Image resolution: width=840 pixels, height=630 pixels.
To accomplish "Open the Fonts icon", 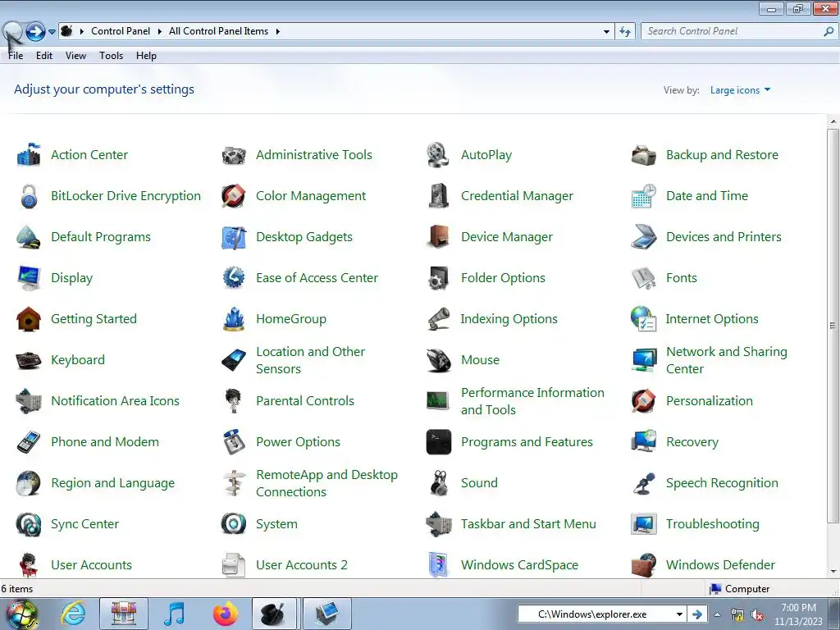I will click(x=644, y=278).
